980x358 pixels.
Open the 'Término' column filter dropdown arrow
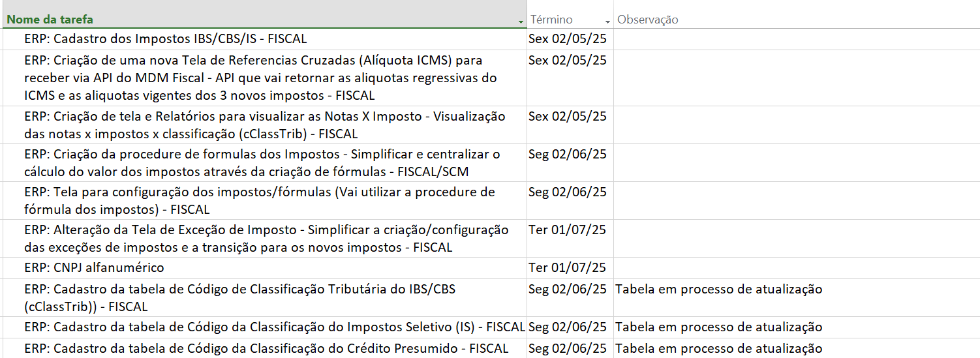click(x=607, y=22)
